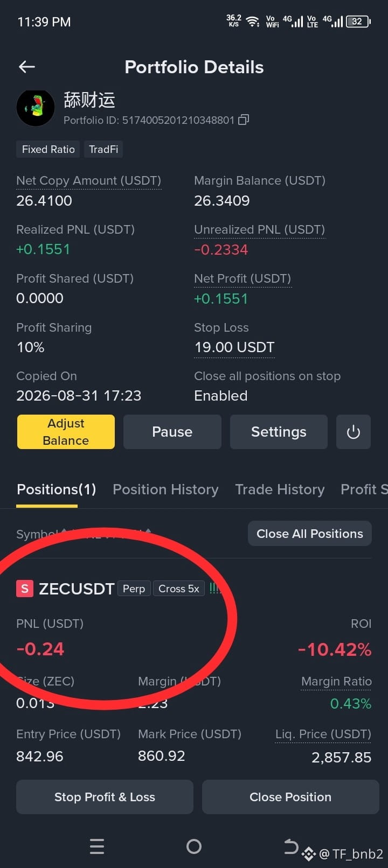Open the trader's profile avatar

point(36,108)
